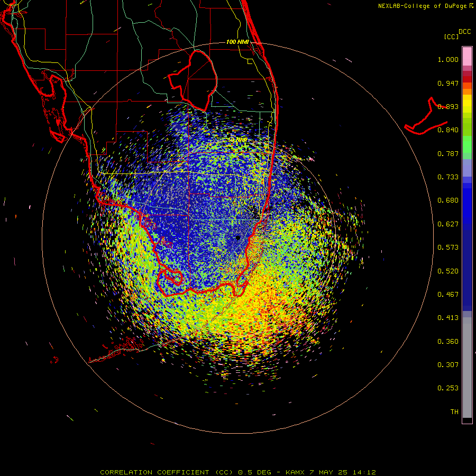Click the 0.360 scale value
476x476 pixels.
448,342
